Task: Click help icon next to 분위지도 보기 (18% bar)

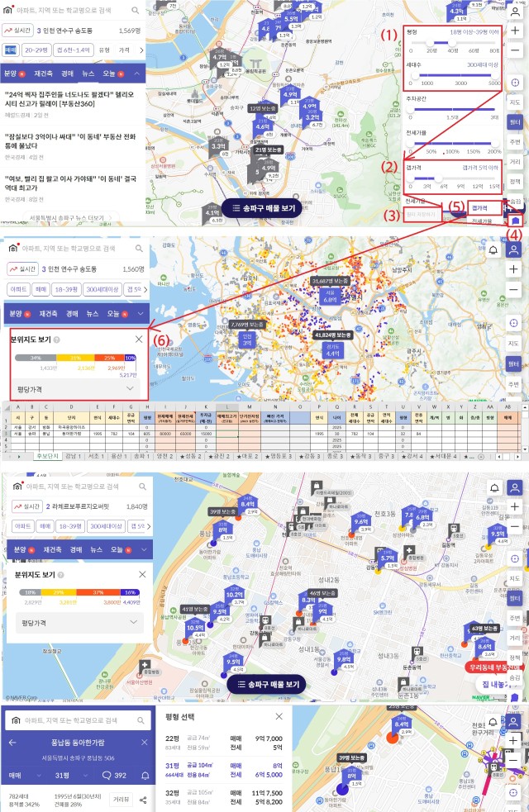Action: tap(60, 575)
